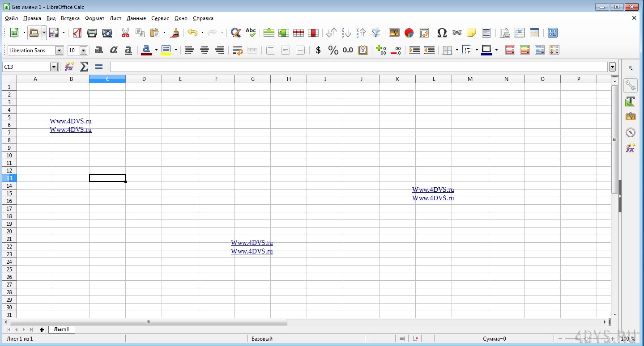Image resolution: width=644 pixels, height=346 pixels.
Task: Delete selected columns
Action: pos(313,33)
